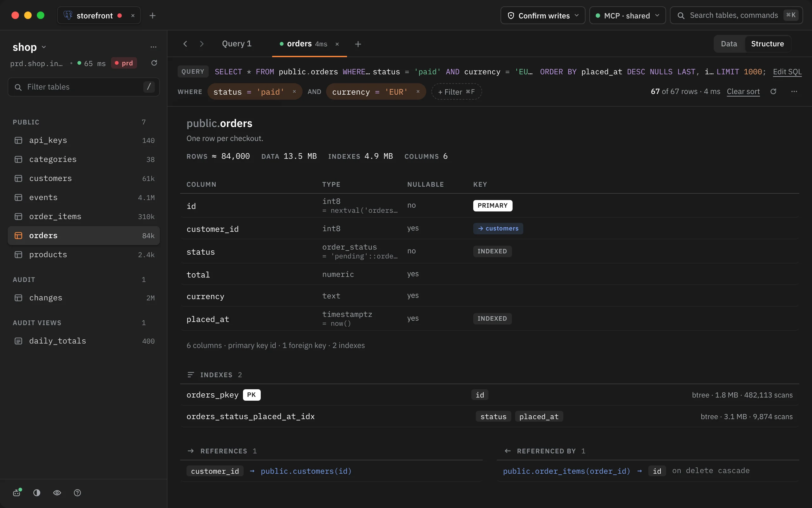Toggle the eye visibility icon in sidebar footer
Screen dimensions: 812x508
tap(57, 492)
